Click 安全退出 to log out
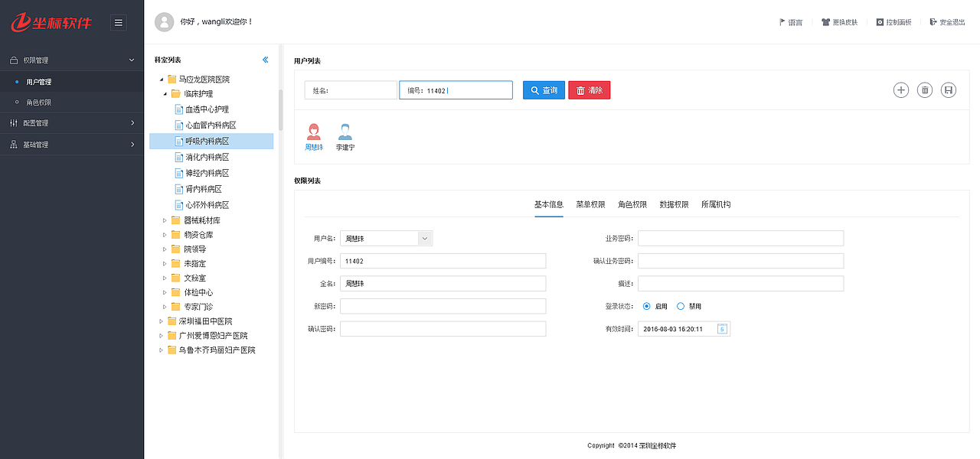980x459 pixels. [947, 22]
